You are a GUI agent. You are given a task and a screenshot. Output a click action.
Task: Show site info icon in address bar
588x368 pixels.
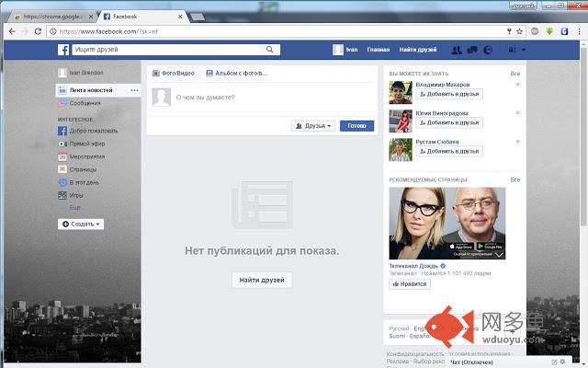tap(53, 31)
